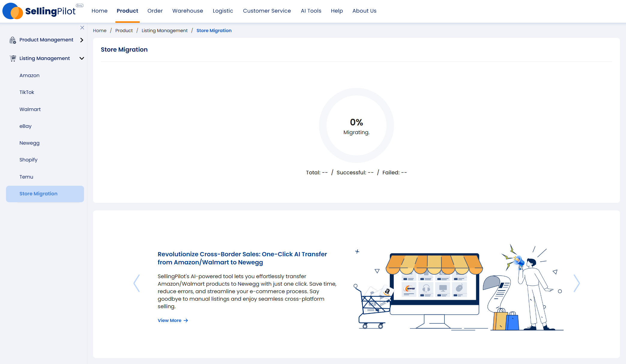Click Home in the breadcrumb

[100, 31]
